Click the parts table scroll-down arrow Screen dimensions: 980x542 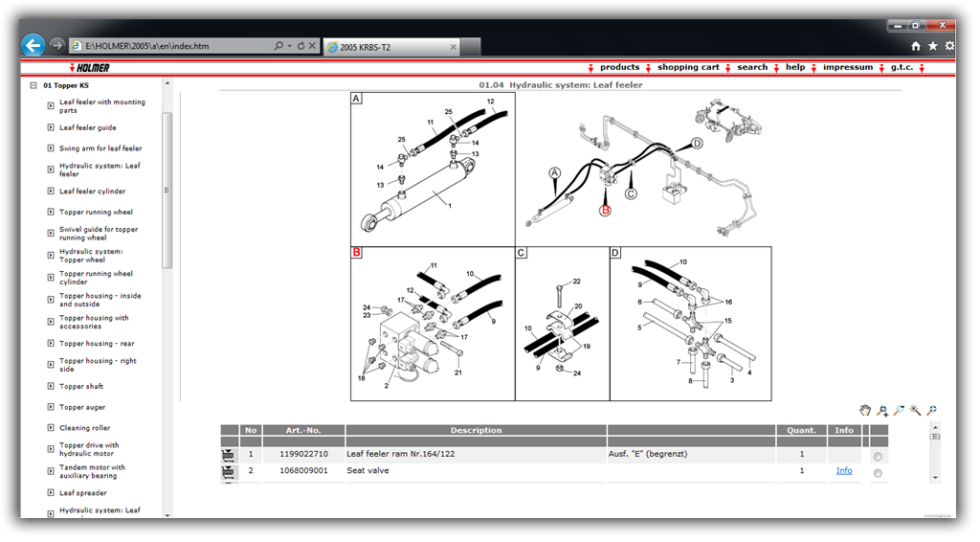click(936, 477)
